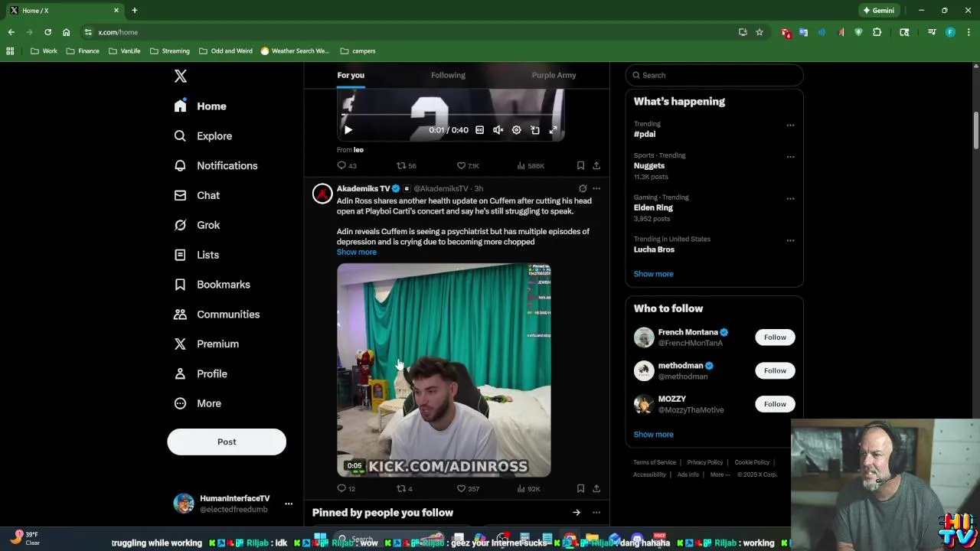Switch to the Following tab
Image resolution: width=980 pixels, height=551 pixels.
click(448, 75)
